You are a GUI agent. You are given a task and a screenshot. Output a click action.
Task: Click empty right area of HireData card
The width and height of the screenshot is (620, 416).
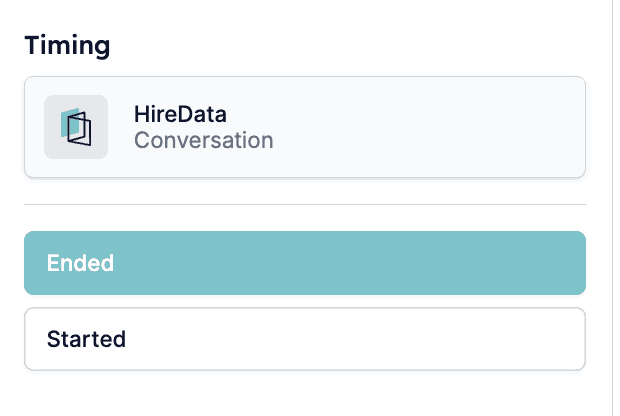coord(435,127)
